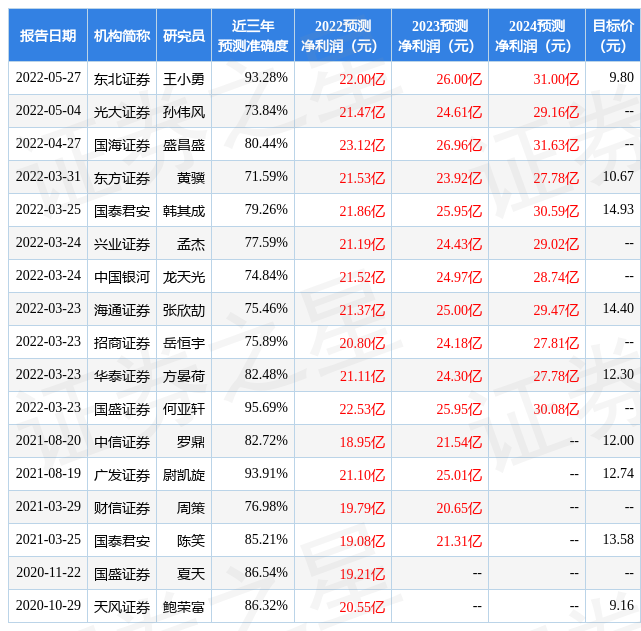This screenshot has height=631, width=641.
Task: Click the 2024预测净利润 column header
Action: pos(537,36)
